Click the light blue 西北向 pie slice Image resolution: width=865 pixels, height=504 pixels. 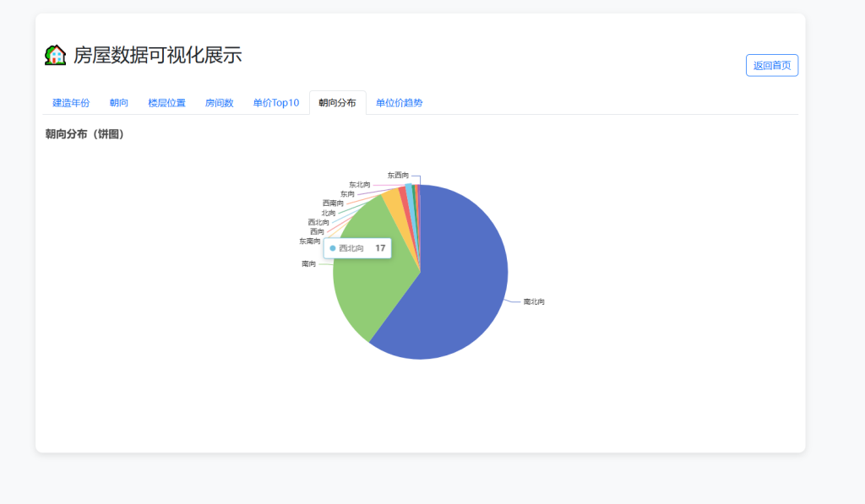click(409, 190)
